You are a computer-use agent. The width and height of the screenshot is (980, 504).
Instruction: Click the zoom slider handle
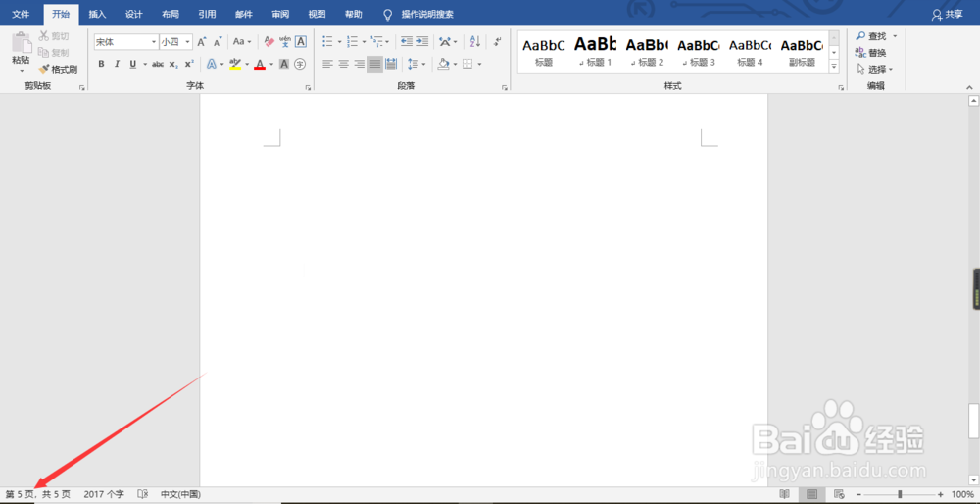(x=900, y=494)
